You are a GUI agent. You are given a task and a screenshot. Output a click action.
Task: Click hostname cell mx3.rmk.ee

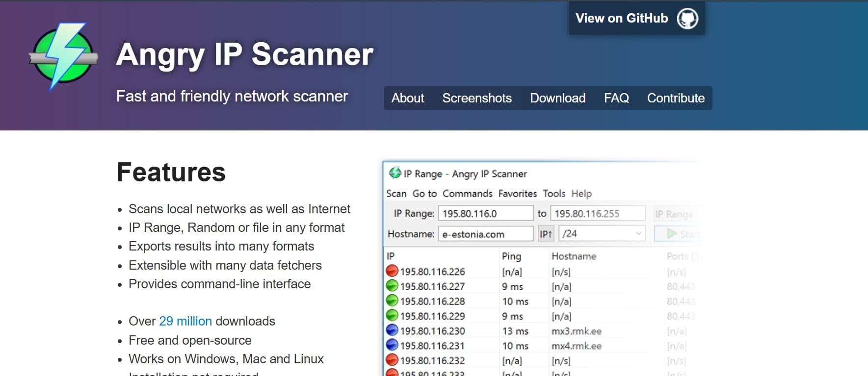pyautogui.click(x=576, y=331)
